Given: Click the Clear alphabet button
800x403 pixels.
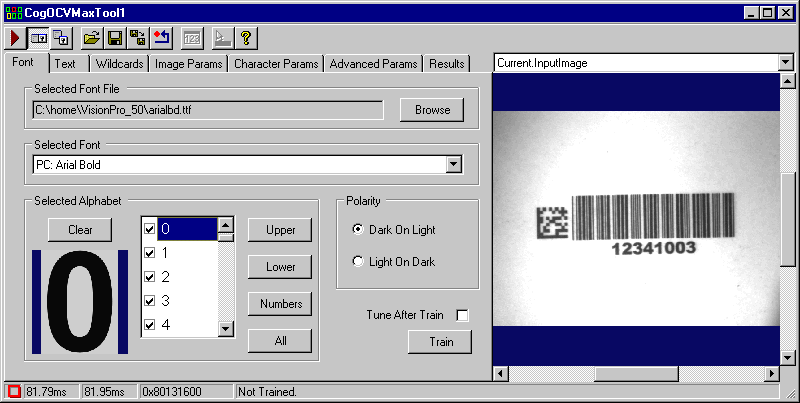Looking at the screenshot, I should [80, 230].
